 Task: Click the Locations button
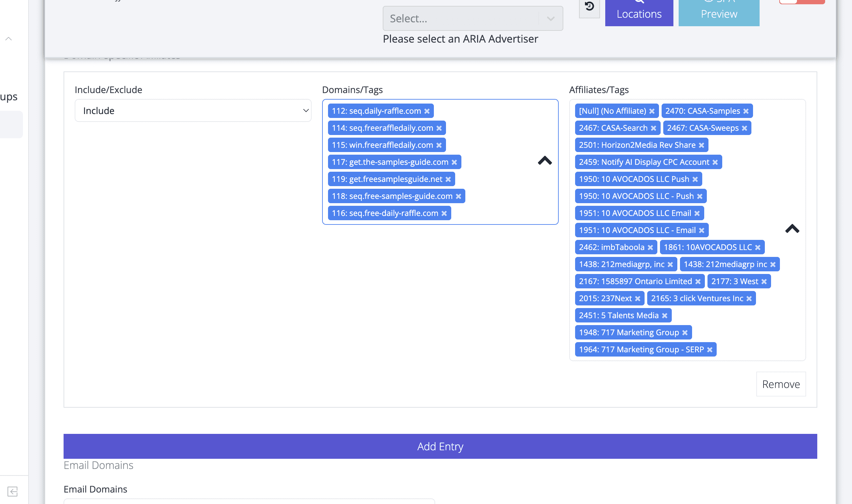click(x=639, y=12)
